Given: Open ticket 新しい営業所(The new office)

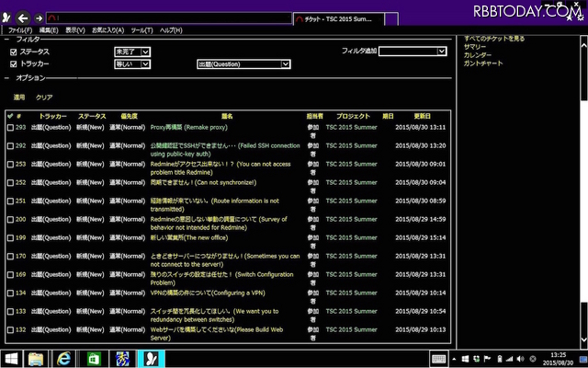Looking at the screenshot, I should click(x=189, y=237).
